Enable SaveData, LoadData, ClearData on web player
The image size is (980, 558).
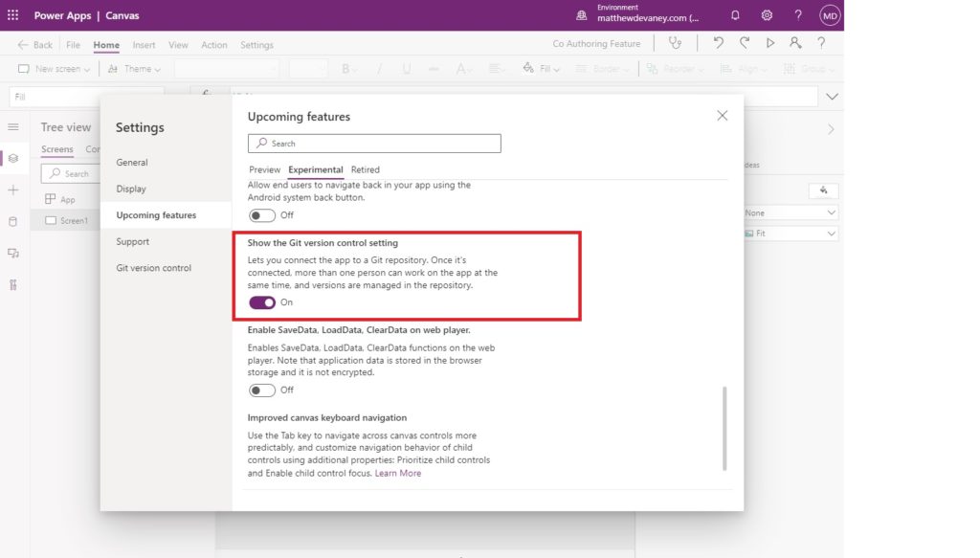pyautogui.click(x=260, y=390)
